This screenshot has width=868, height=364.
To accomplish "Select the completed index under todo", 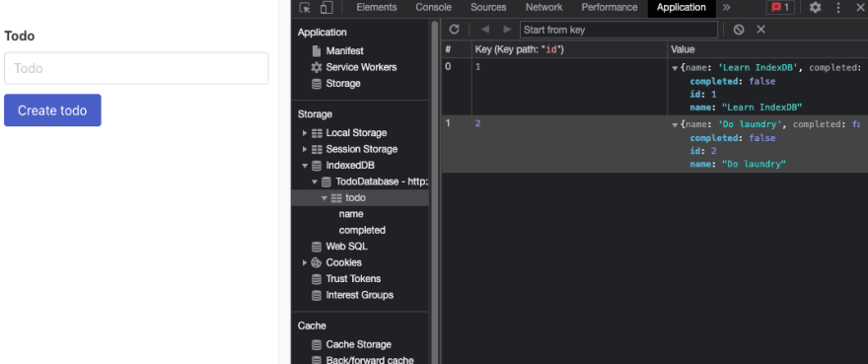I will [x=362, y=230].
